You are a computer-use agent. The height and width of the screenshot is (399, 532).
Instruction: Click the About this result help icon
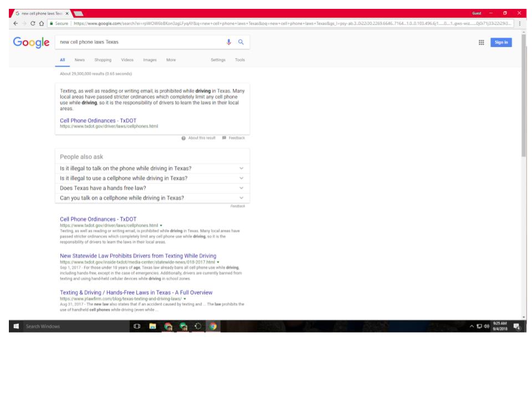[x=183, y=138]
